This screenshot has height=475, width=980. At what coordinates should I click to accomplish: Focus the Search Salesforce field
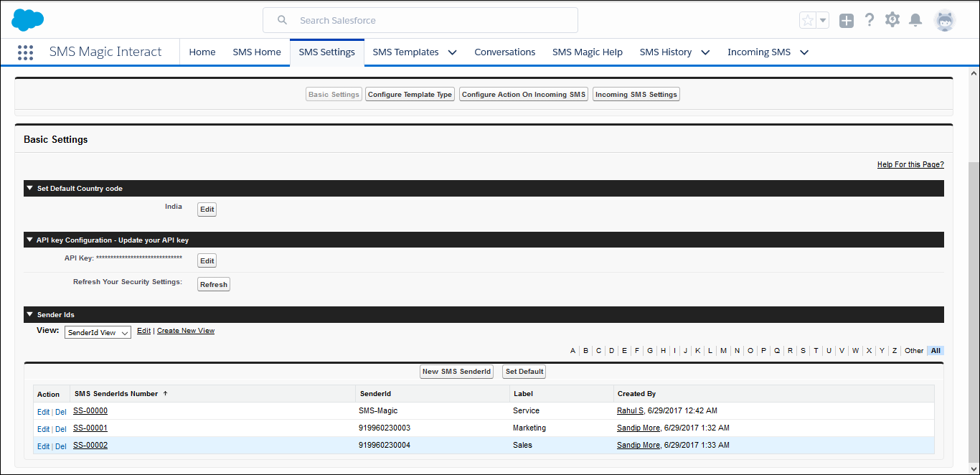point(420,20)
